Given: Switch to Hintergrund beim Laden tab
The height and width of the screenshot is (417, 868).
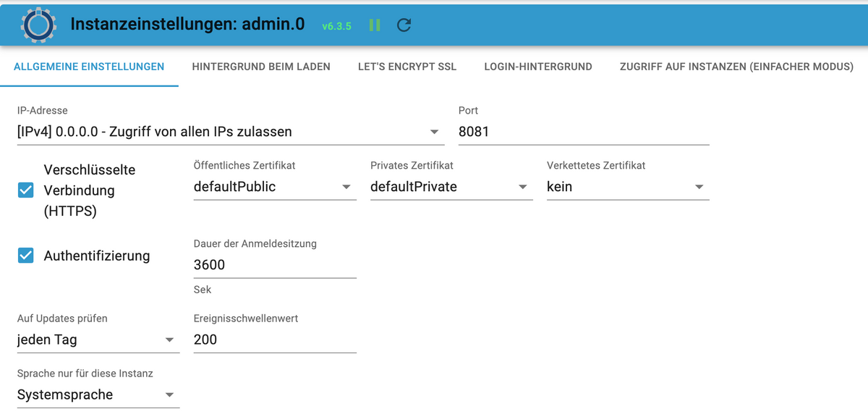Looking at the screenshot, I should (x=261, y=67).
